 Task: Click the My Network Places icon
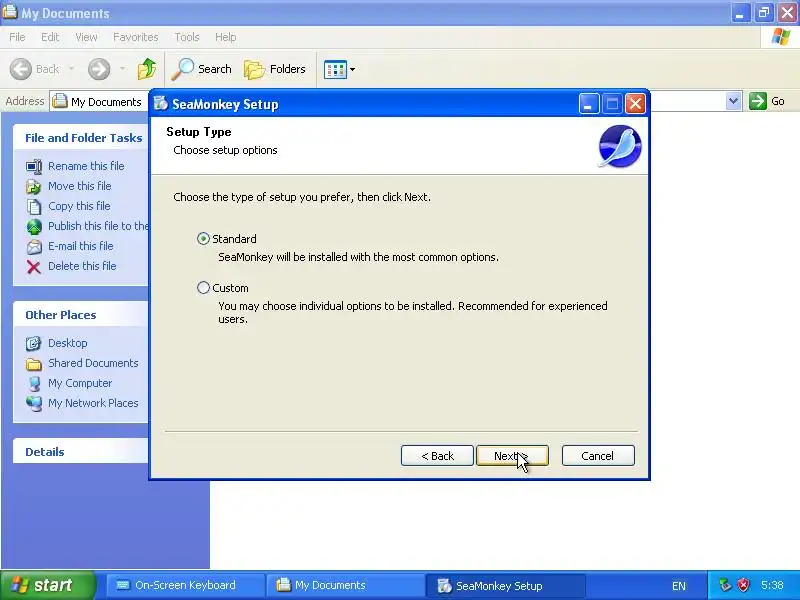pyautogui.click(x=34, y=403)
